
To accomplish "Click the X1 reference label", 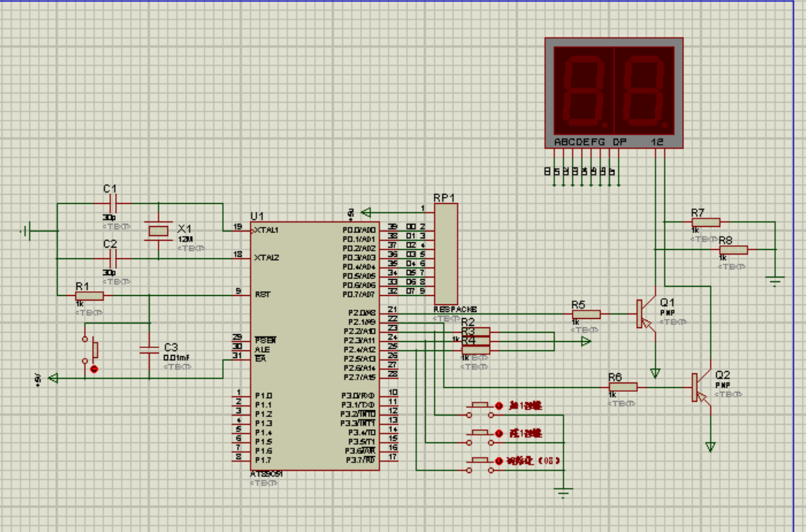I will point(185,228).
